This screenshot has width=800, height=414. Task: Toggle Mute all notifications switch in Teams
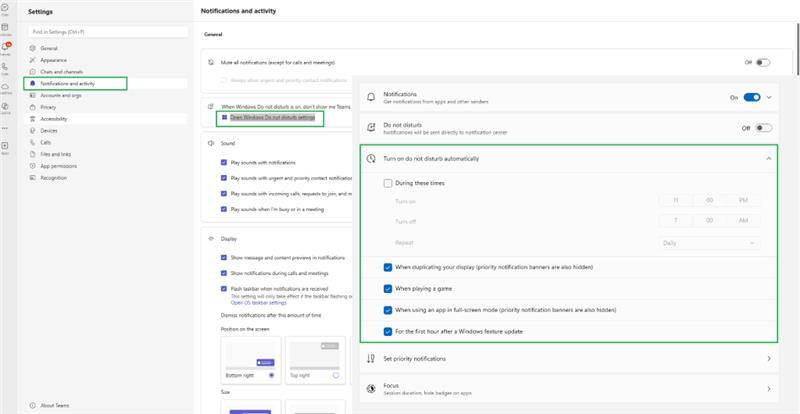[763, 62]
